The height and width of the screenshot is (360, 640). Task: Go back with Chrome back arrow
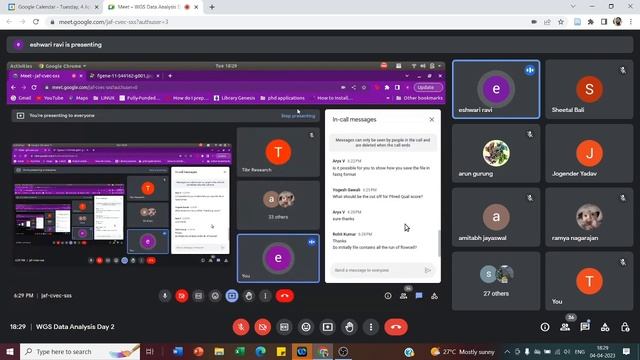pos(9,22)
